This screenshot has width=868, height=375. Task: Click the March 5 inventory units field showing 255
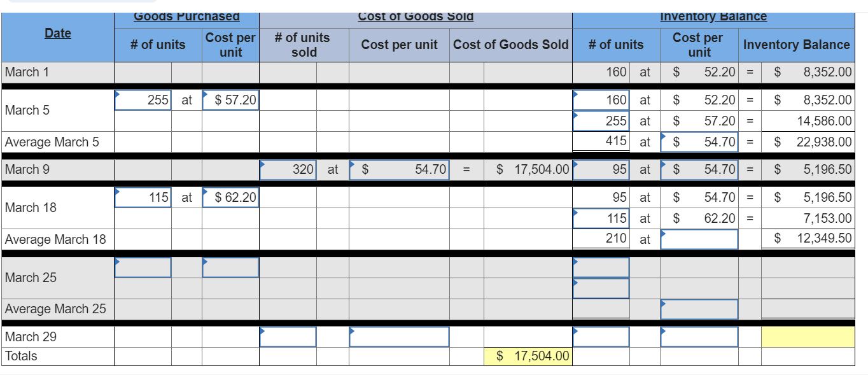(601, 121)
